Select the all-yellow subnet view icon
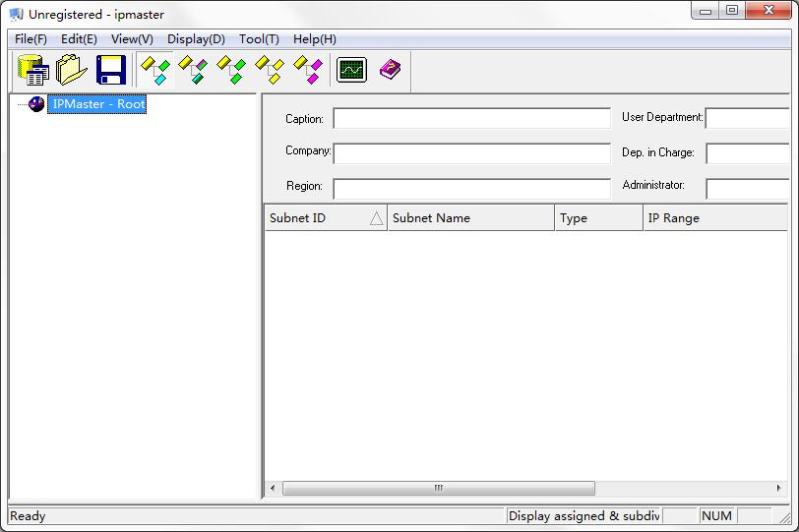This screenshot has height=532, width=799. 270,70
